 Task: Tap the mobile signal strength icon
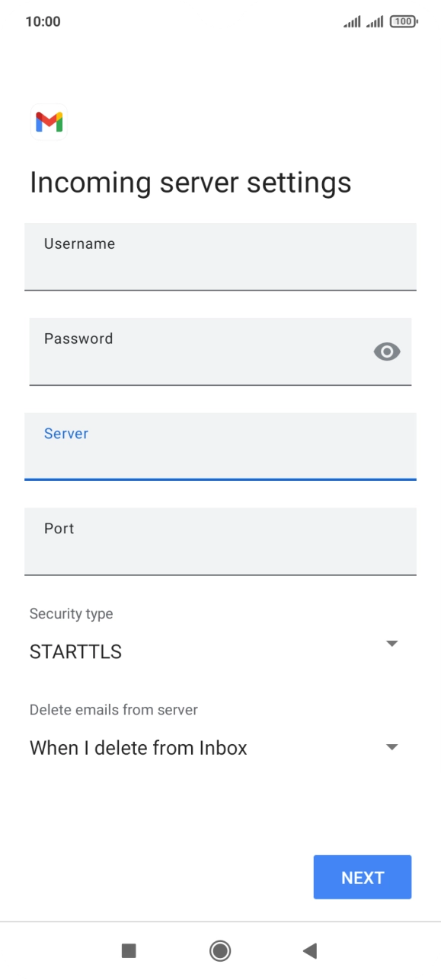point(352,21)
